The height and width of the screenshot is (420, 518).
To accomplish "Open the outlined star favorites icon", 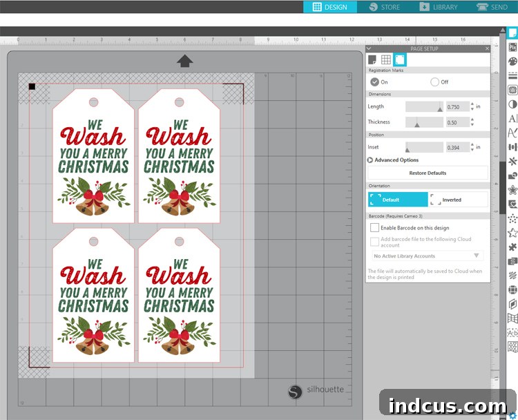I will click(x=512, y=233).
